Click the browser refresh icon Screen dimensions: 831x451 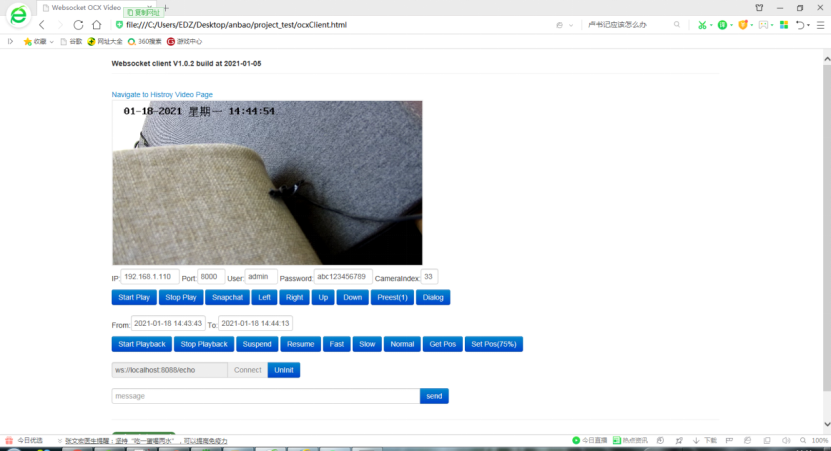pyautogui.click(x=78, y=25)
